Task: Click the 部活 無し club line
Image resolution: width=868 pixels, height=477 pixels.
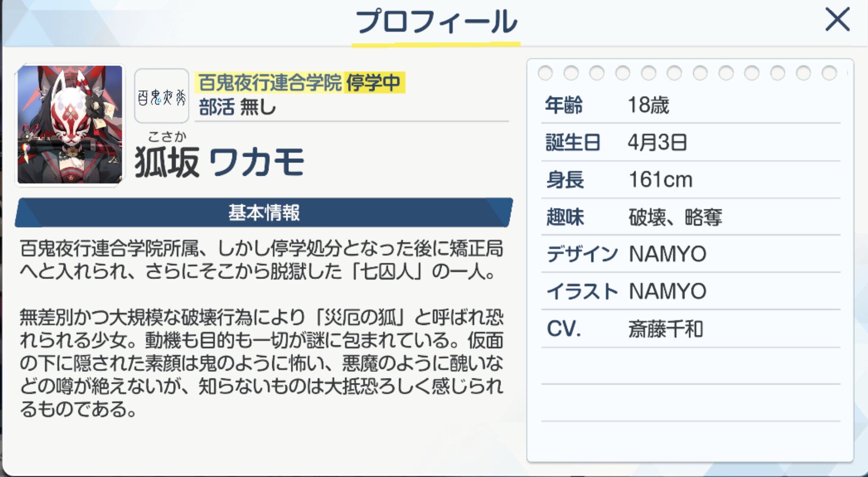Action: point(237,107)
